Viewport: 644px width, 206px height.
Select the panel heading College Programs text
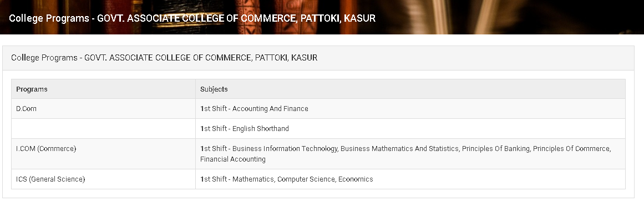(164, 58)
